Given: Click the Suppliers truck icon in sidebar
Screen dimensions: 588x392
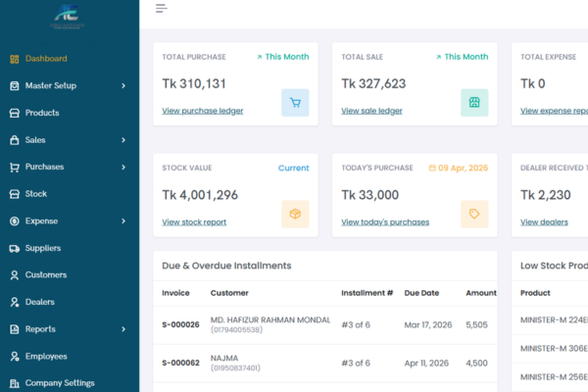Looking at the screenshot, I should 15,248.
